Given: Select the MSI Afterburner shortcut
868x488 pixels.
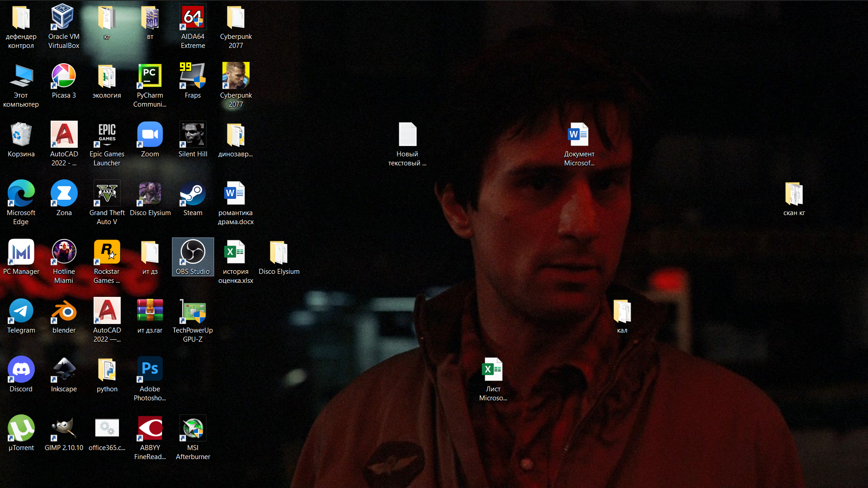Looking at the screenshot, I should click(x=193, y=437).
